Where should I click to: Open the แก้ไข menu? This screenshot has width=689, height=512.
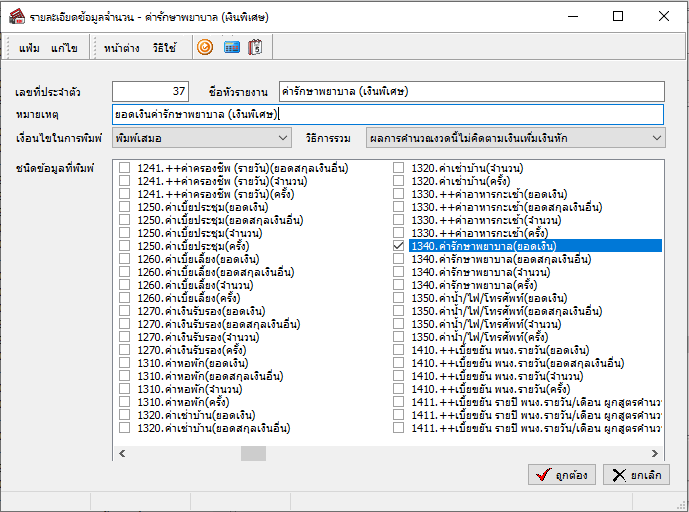click(x=65, y=48)
